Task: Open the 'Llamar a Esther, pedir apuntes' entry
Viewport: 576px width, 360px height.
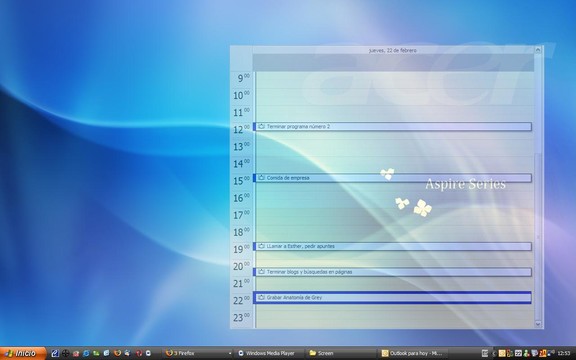Action: [x=392, y=246]
